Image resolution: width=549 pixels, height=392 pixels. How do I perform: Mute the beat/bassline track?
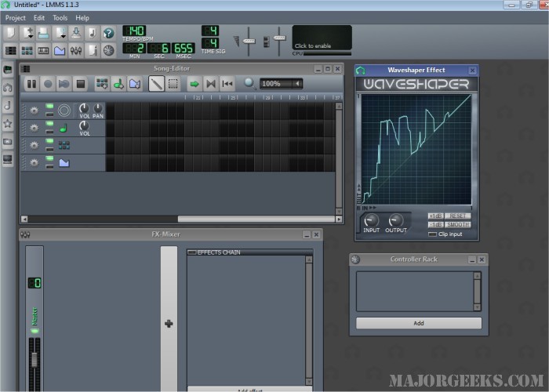(49, 140)
